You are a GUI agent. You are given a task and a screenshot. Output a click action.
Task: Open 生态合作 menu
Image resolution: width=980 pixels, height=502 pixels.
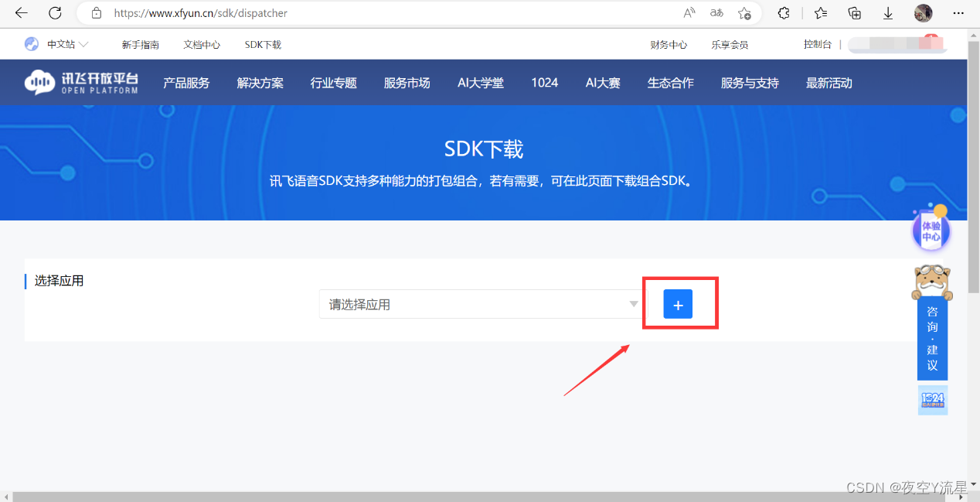point(671,83)
